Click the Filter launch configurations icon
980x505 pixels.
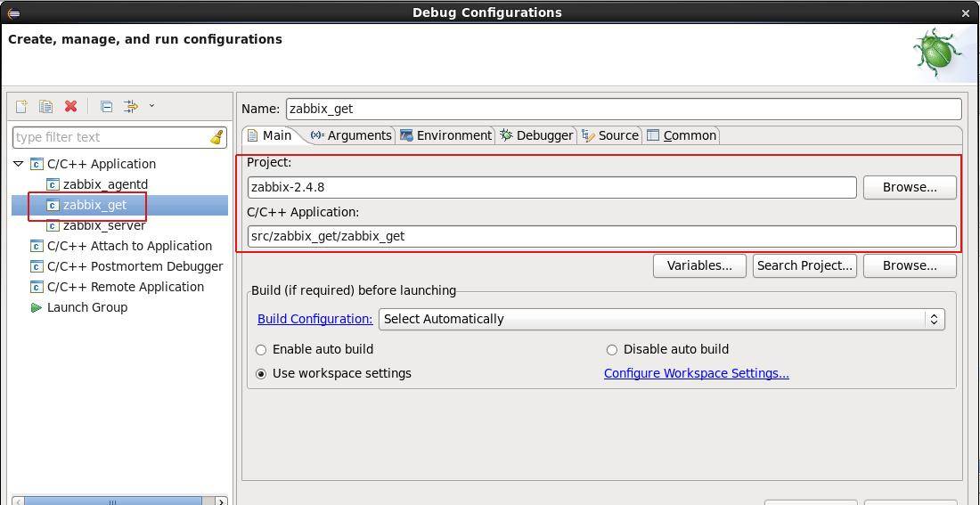(x=131, y=107)
